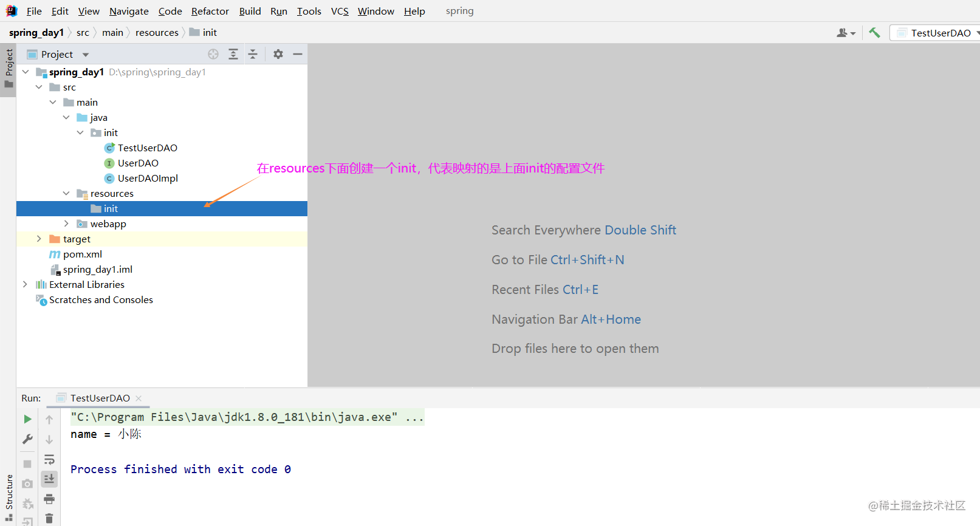Open the Code menu
The image size is (980, 526).
170,11
